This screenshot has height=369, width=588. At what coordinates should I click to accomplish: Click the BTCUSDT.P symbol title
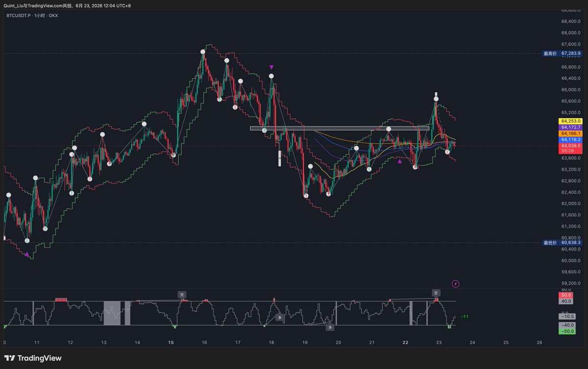(x=19, y=16)
